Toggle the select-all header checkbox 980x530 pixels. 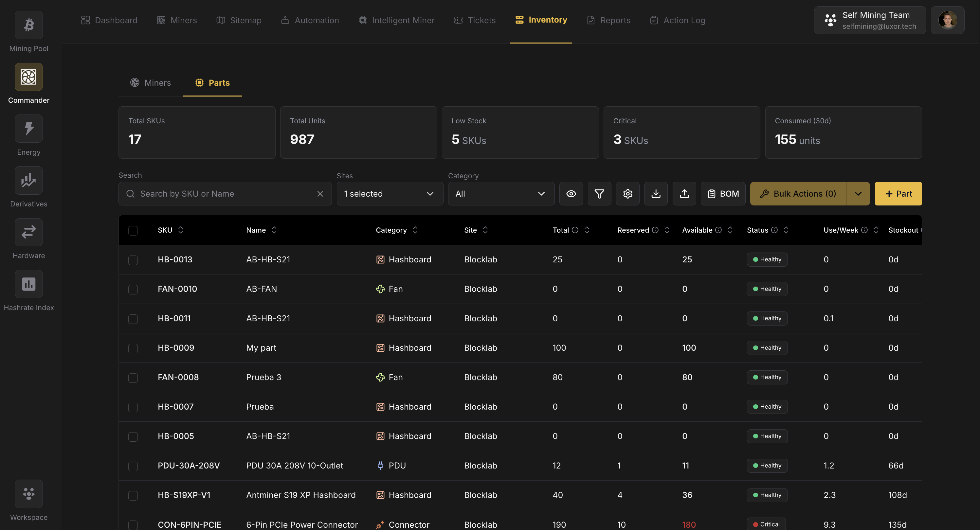point(133,230)
